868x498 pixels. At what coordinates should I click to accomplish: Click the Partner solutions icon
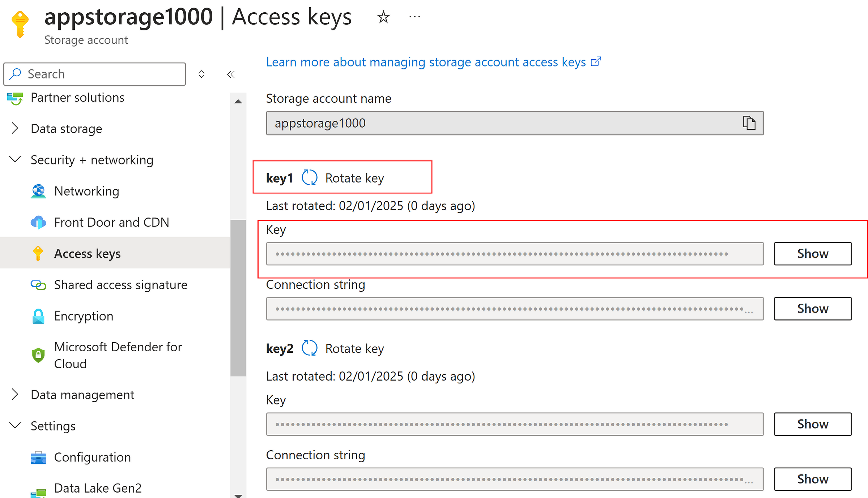click(15, 98)
